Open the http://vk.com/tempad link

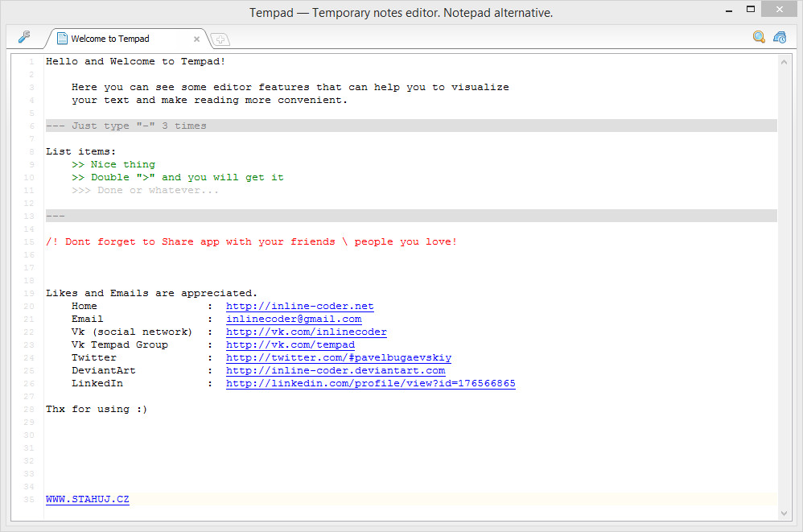290,344
